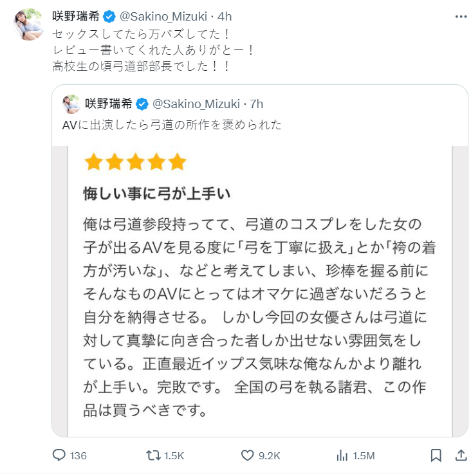The image size is (471, 476).
Task: Open the main tweet author's profile avatar
Action: (x=26, y=24)
